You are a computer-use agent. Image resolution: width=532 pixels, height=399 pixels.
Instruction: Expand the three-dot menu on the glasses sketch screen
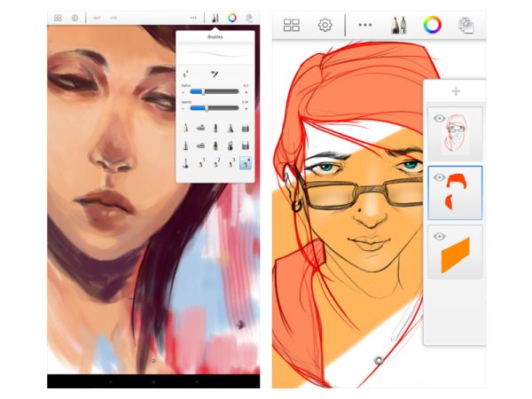pos(364,25)
